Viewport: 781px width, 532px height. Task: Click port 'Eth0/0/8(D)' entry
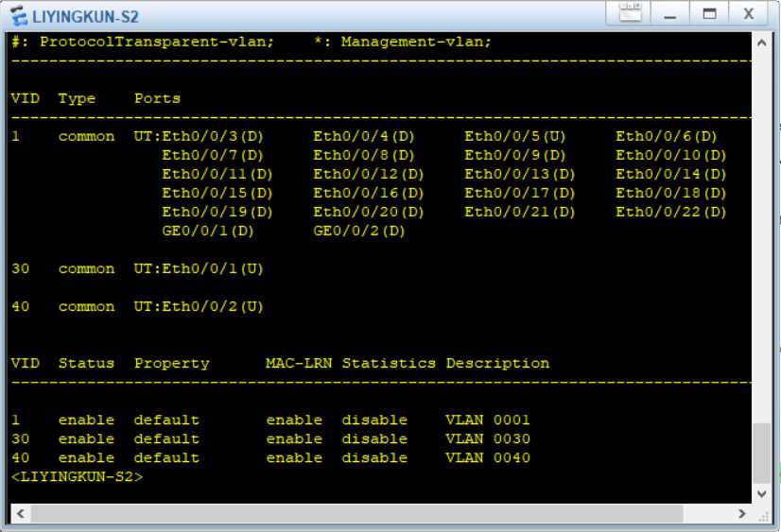pos(364,155)
